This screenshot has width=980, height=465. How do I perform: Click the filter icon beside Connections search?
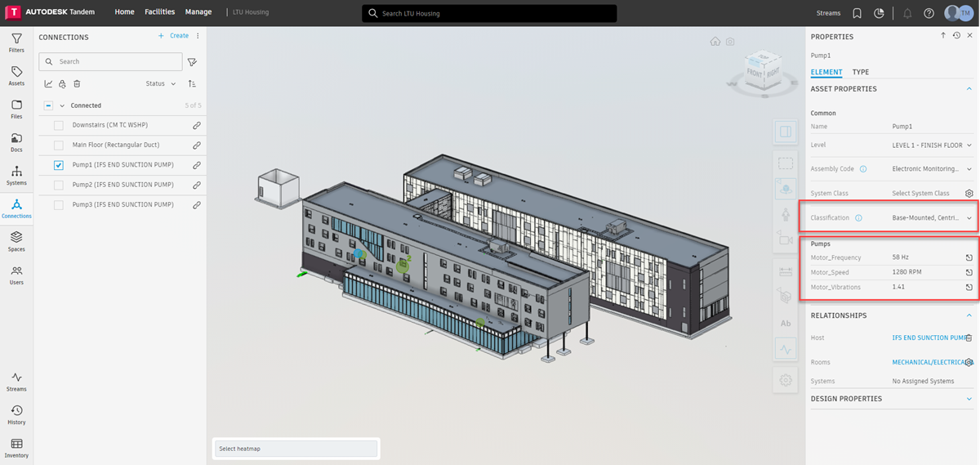[x=192, y=61]
